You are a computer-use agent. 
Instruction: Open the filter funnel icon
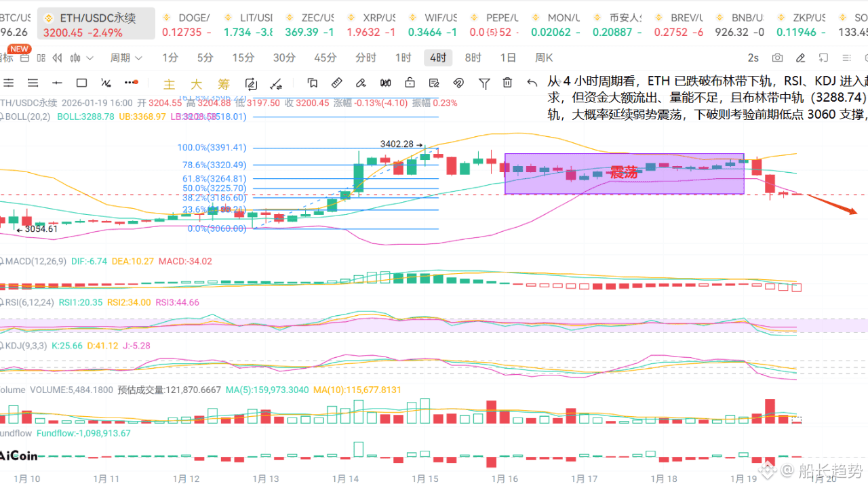(484, 83)
